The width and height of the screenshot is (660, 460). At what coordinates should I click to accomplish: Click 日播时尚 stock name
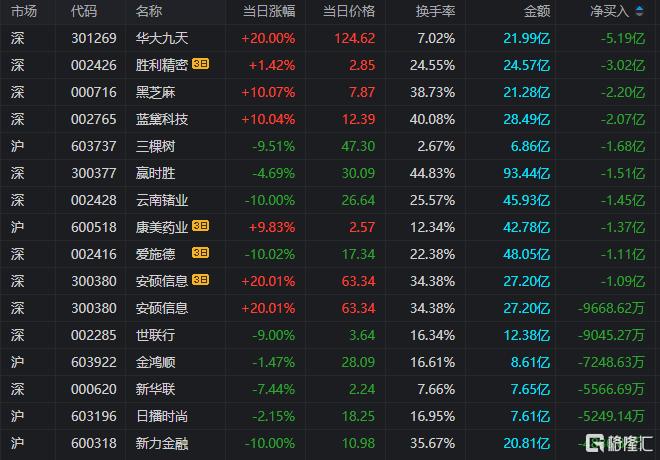click(x=162, y=416)
